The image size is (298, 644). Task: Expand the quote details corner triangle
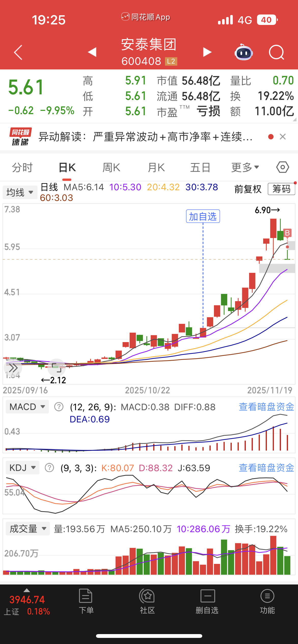[x=295, y=119]
